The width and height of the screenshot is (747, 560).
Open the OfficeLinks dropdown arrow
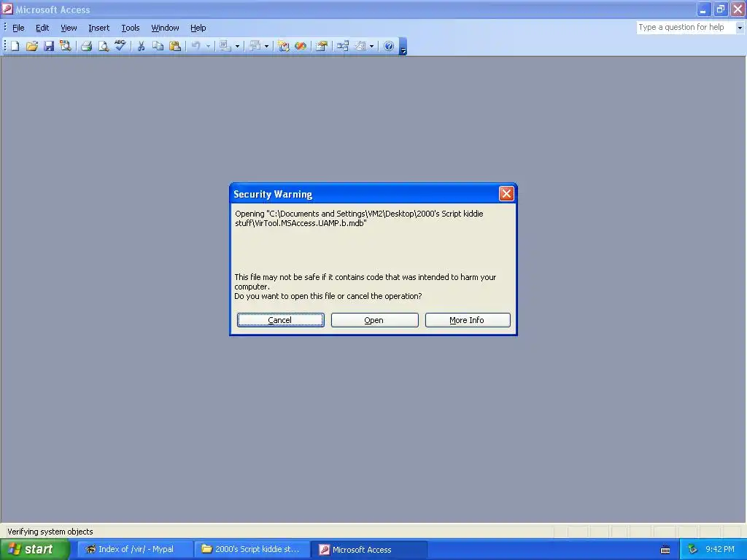point(237,46)
